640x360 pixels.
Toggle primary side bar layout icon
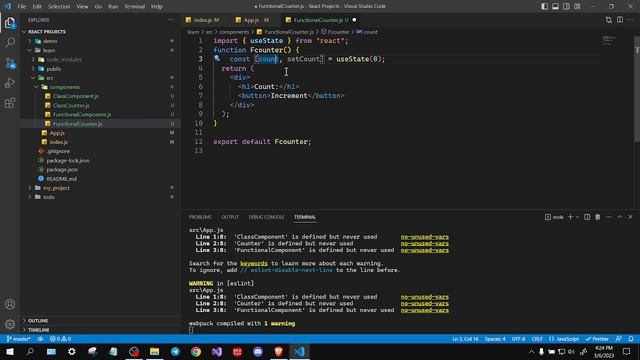point(544,6)
